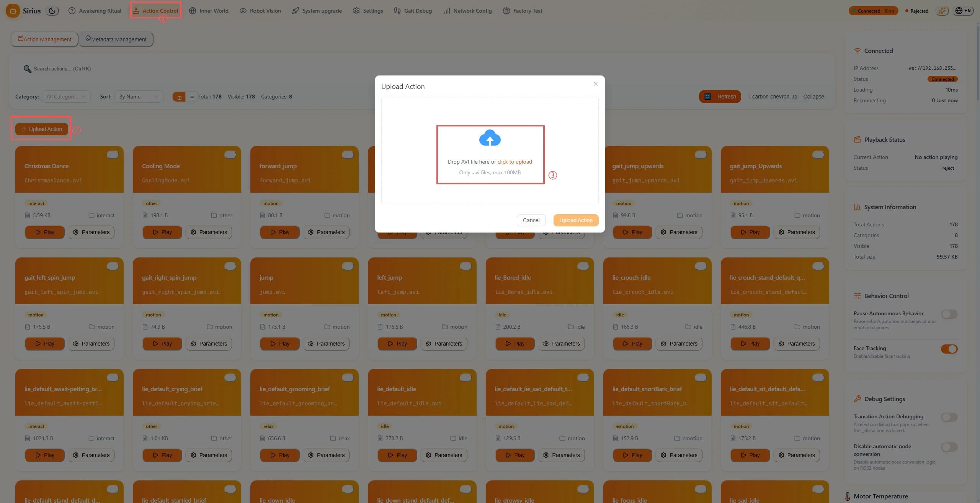Screen dimensions: 980x503
Task: Click the file icon beside 5.59 KB
Action: click(28, 215)
